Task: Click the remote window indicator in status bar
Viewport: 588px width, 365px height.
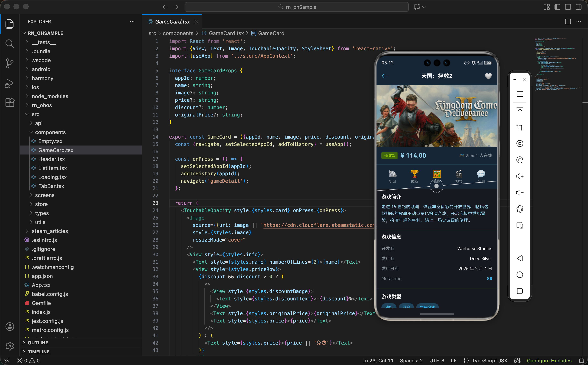Action: click(7, 361)
